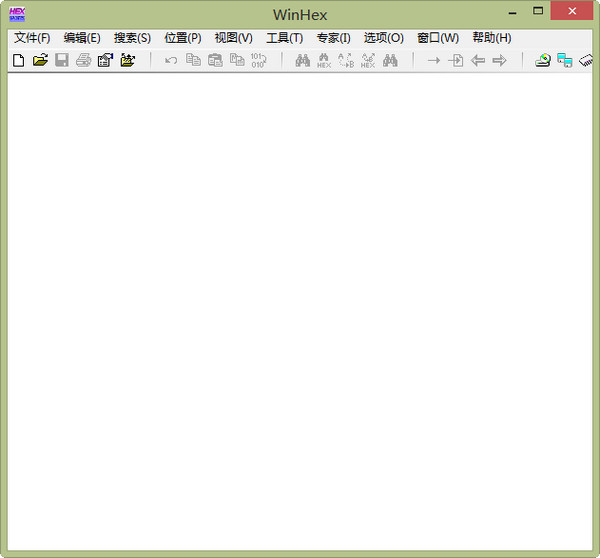600x558 pixels.
Task: Maximize the WinHex window
Action: (x=538, y=11)
